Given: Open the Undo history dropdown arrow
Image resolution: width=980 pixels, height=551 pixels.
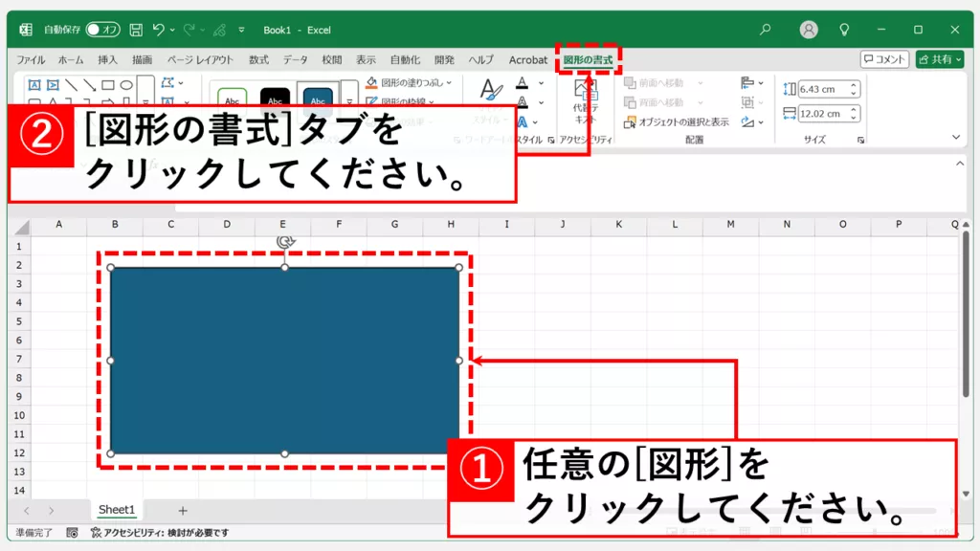Looking at the screenshot, I should point(172,30).
